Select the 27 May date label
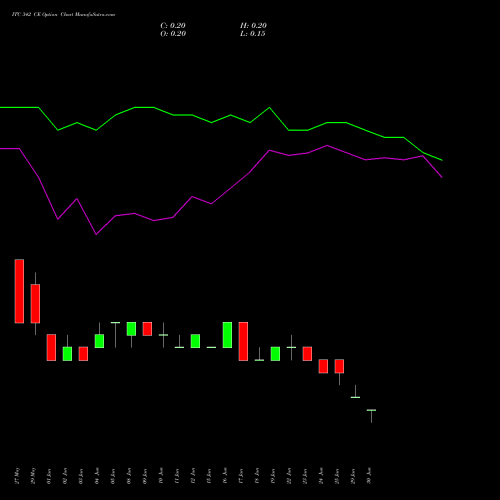This screenshot has width=500, height=500. point(18,476)
